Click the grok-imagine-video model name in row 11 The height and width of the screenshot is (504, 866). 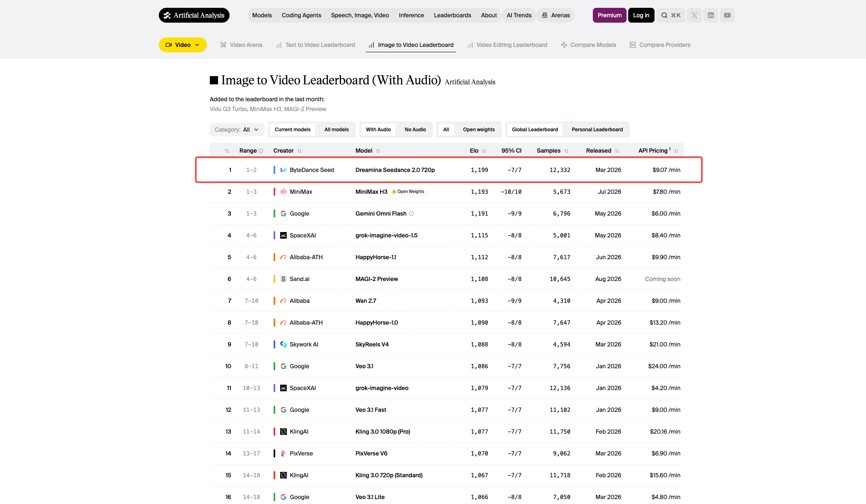pyautogui.click(x=382, y=388)
